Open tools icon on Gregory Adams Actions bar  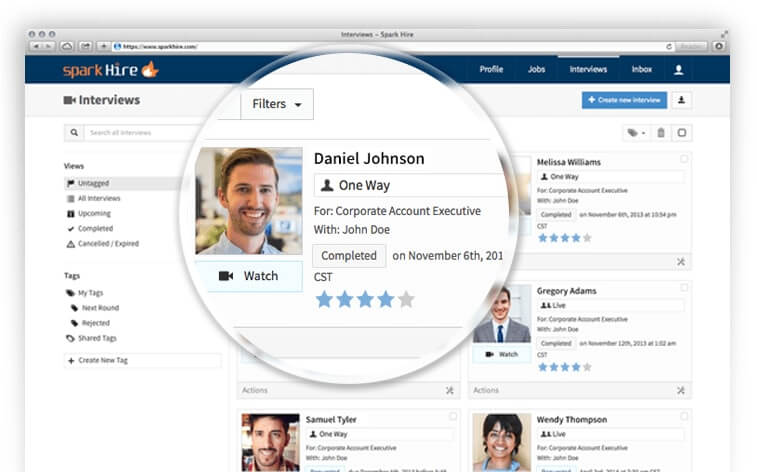click(x=681, y=390)
